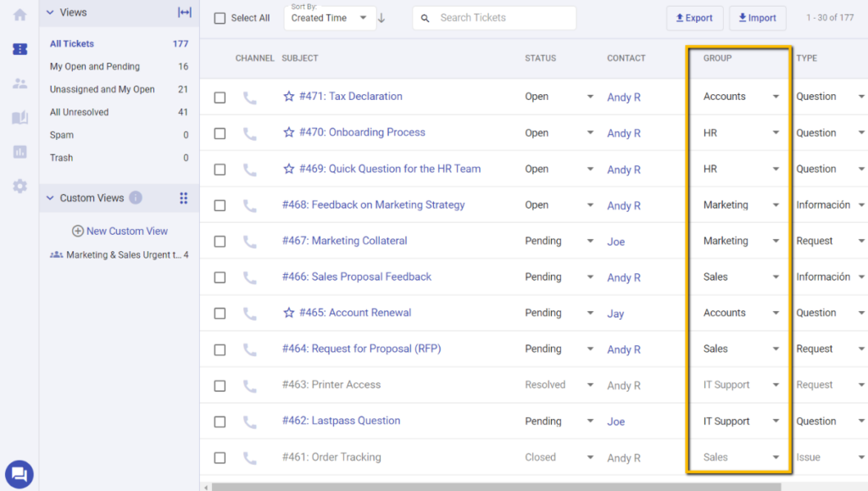Open the Home icon in sidebar
The height and width of the screenshot is (491, 868).
(20, 15)
